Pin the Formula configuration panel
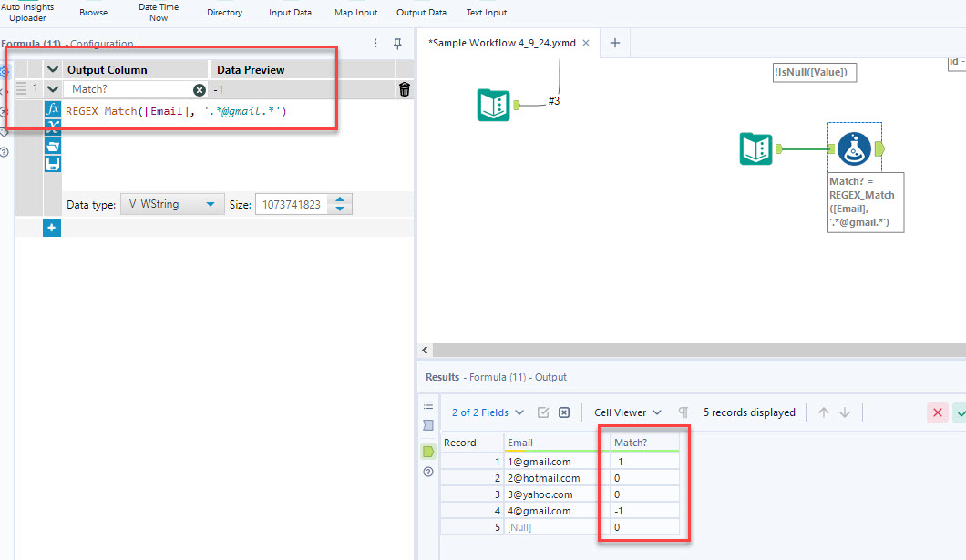 (397, 44)
